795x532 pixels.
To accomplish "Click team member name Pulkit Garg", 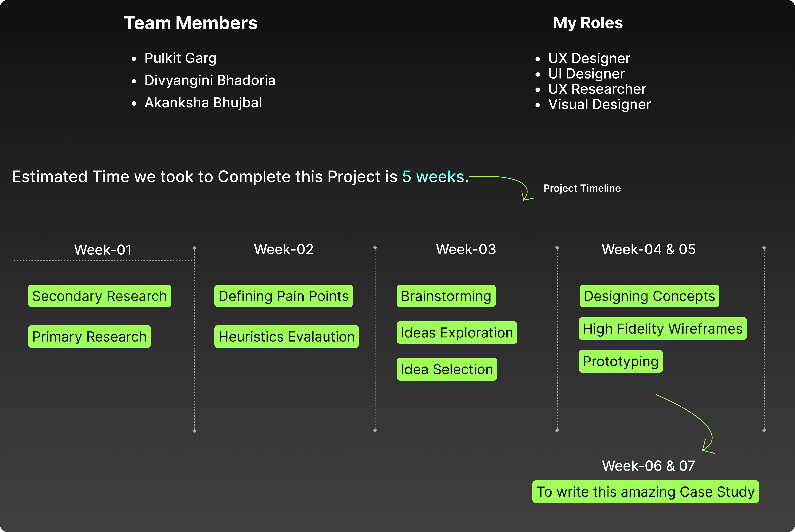I will coord(180,58).
